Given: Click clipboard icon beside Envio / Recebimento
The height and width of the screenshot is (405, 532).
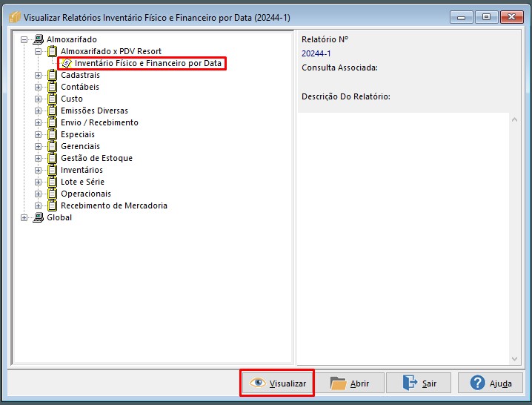Looking at the screenshot, I should [52, 122].
